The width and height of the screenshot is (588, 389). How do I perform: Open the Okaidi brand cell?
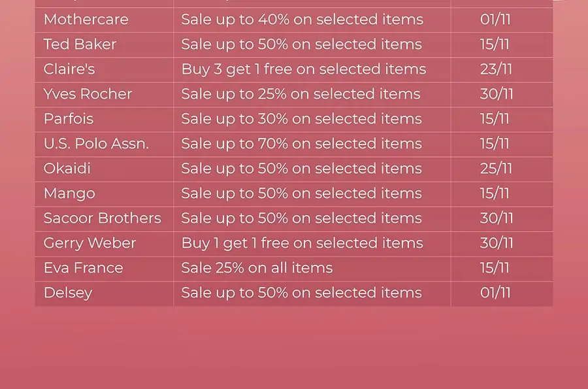[x=67, y=169]
